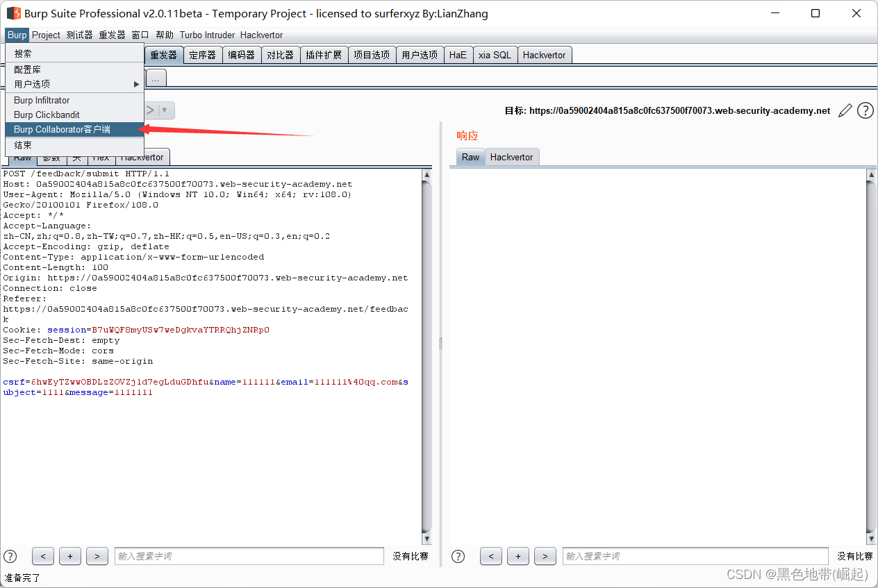This screenshot has width=878, height=588.
Task: Switch to the 重发器 tab
Action: click(164, 55)
